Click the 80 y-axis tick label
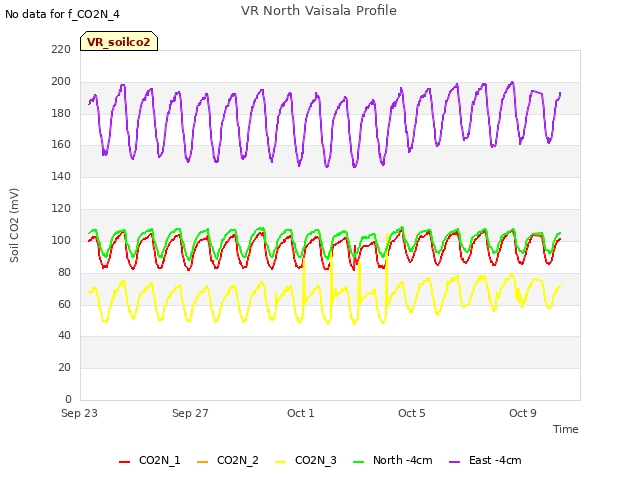Viewport: 640px width, 480px height. 64,272
